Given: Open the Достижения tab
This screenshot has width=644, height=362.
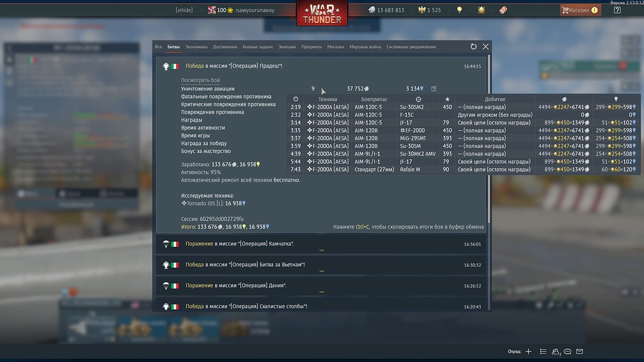Looking at the screenshot, I should point(225,47).
